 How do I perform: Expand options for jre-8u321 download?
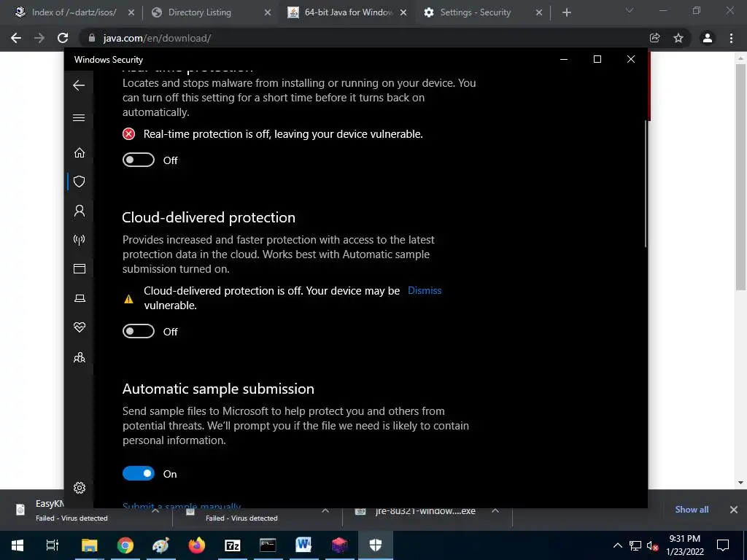point(495,510)
